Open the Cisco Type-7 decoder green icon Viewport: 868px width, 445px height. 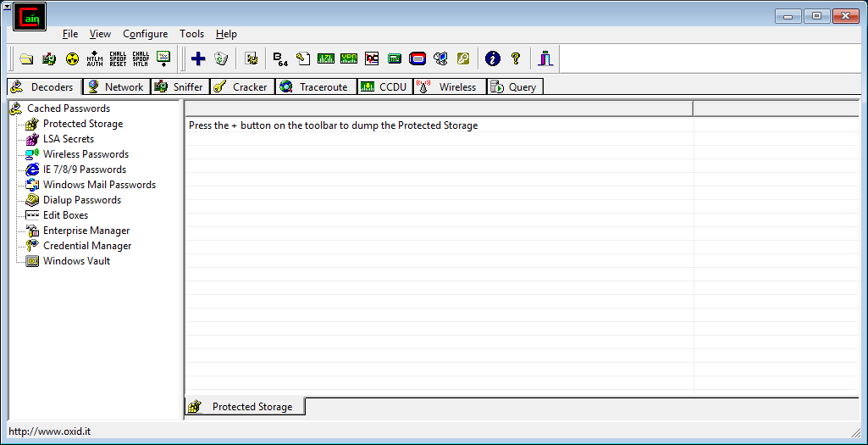(326, 58)
